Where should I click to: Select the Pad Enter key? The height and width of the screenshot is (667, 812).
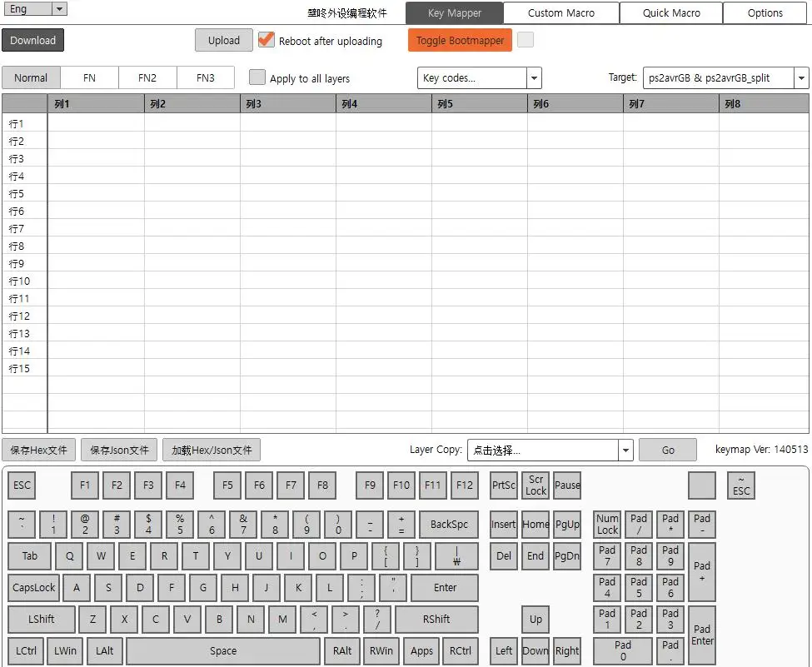click(702, 635)
